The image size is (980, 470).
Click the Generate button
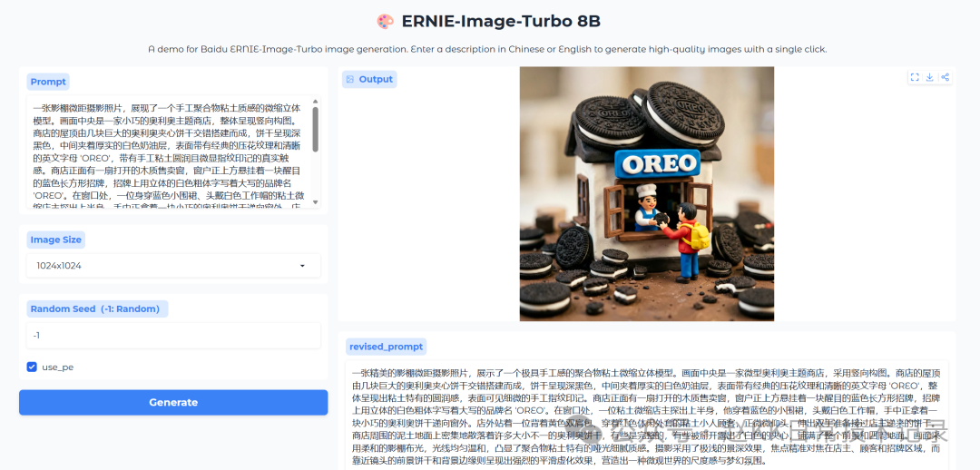pyautogui.click(x=173, y=403)
